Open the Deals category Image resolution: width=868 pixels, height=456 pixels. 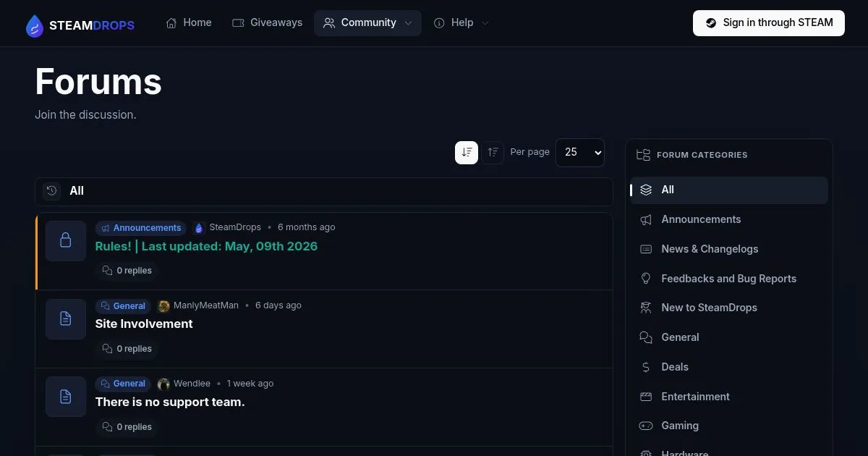(729, 367)
